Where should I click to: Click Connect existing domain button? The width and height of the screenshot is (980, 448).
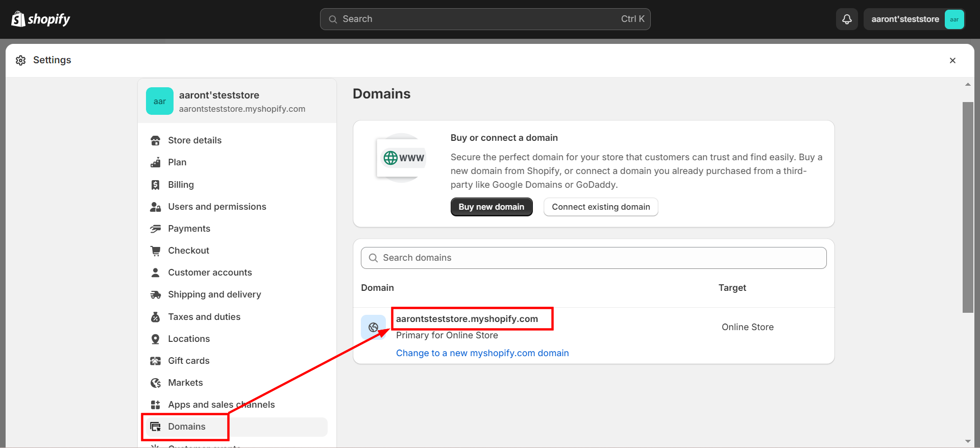[601, 207]
